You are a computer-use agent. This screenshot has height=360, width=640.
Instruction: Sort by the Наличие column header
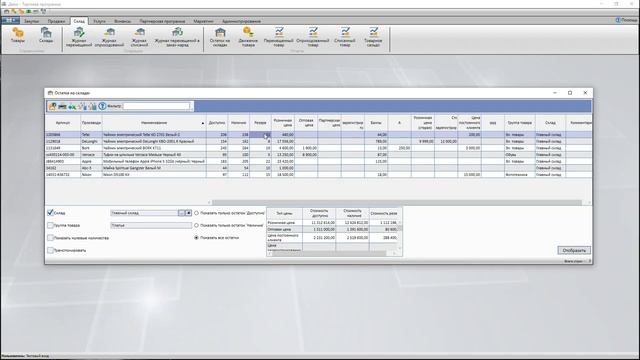pyautogui.click(x=238, y=123)
